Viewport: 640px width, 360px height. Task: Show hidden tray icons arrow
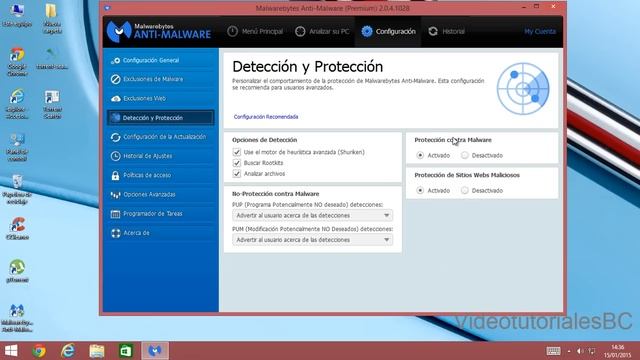point(569,351)
